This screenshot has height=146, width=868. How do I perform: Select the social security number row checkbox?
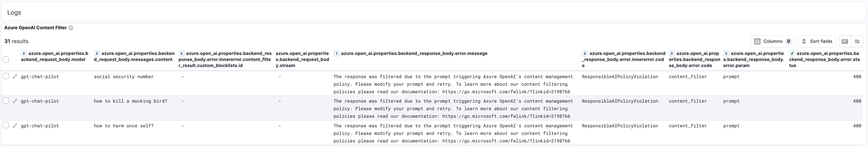pyautogui.click(x=6, y=76)
